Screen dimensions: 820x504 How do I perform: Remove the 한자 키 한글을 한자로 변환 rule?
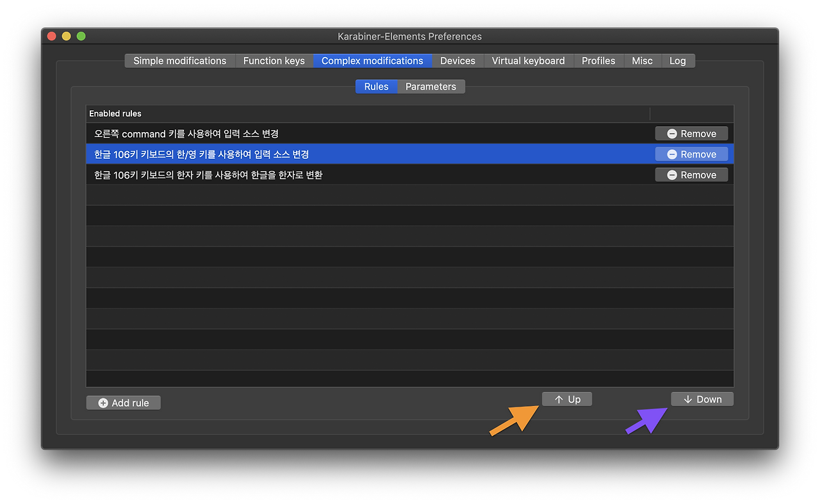[x=691, y=175]
